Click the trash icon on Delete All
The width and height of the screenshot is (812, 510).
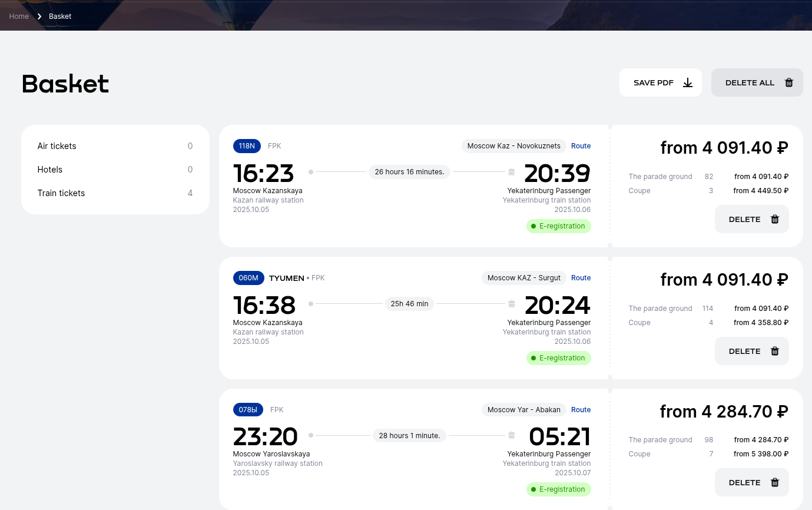click(789, 82)
